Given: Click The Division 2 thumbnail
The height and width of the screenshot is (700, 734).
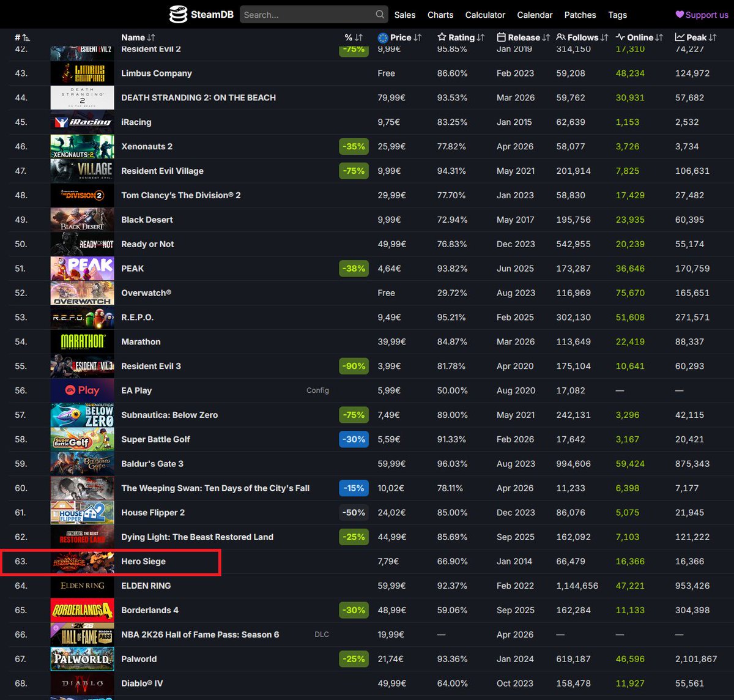Looking at the screenshot, I should (82, 195).
